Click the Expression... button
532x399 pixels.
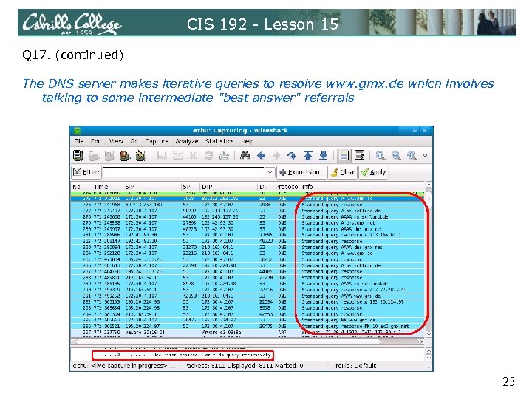302,172
